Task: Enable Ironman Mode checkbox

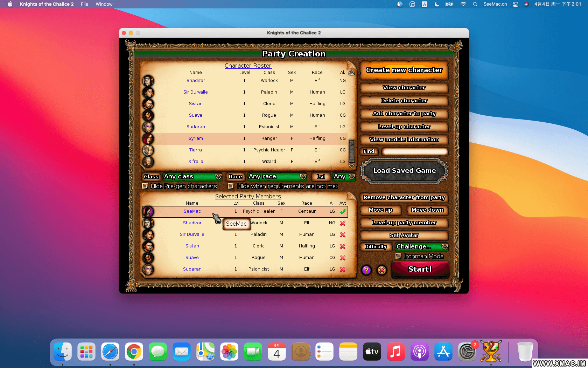Action: pyautogui.click(x=398, y=256)
